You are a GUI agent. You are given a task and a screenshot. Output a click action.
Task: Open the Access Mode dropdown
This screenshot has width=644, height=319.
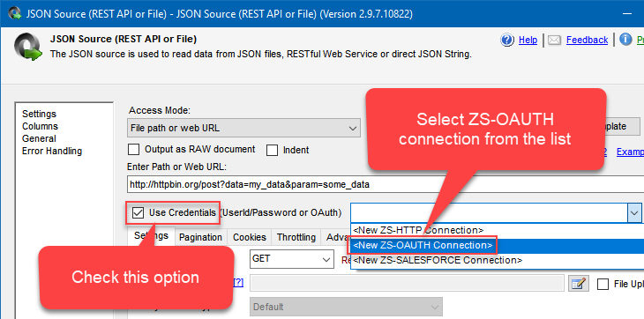pos(243,128)
